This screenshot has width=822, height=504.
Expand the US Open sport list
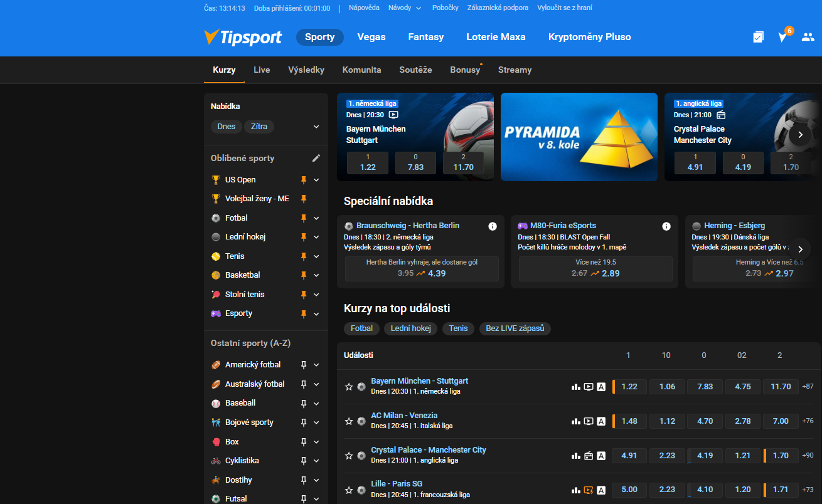[x=316, y=180]
